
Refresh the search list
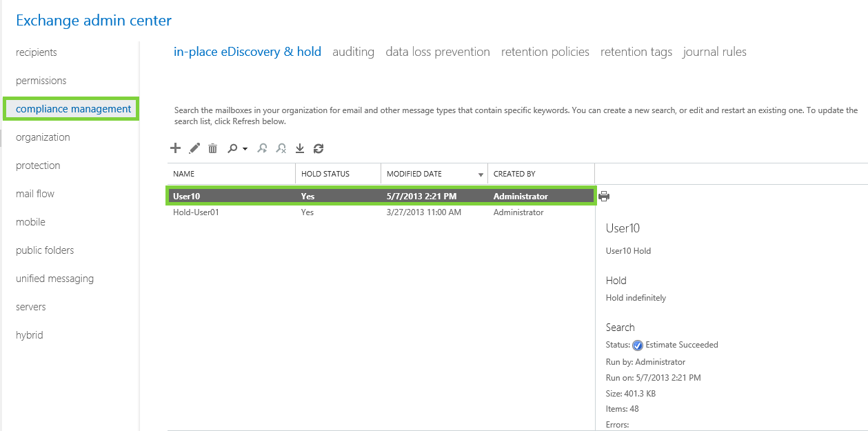click(x=319, y=148)
